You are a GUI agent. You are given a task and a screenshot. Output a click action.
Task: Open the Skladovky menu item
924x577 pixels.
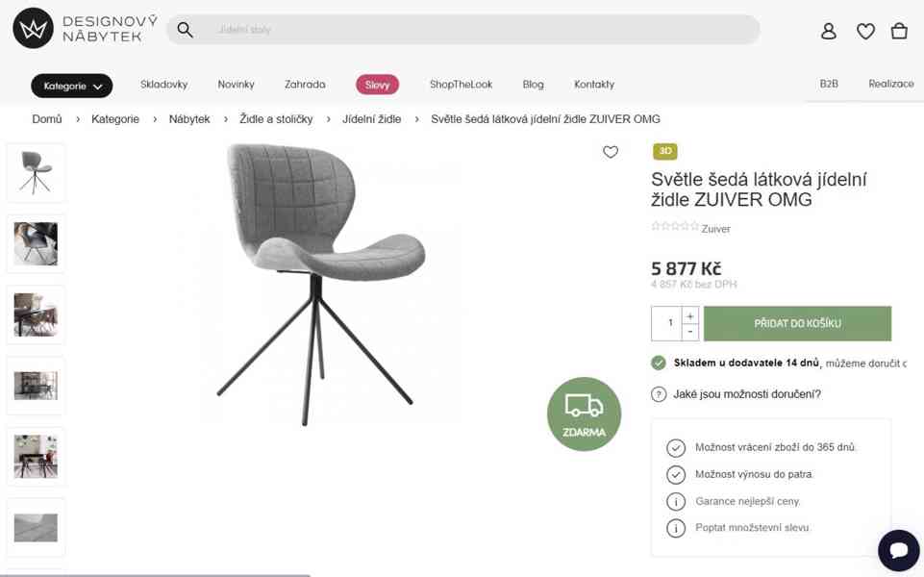coord(164,85)
